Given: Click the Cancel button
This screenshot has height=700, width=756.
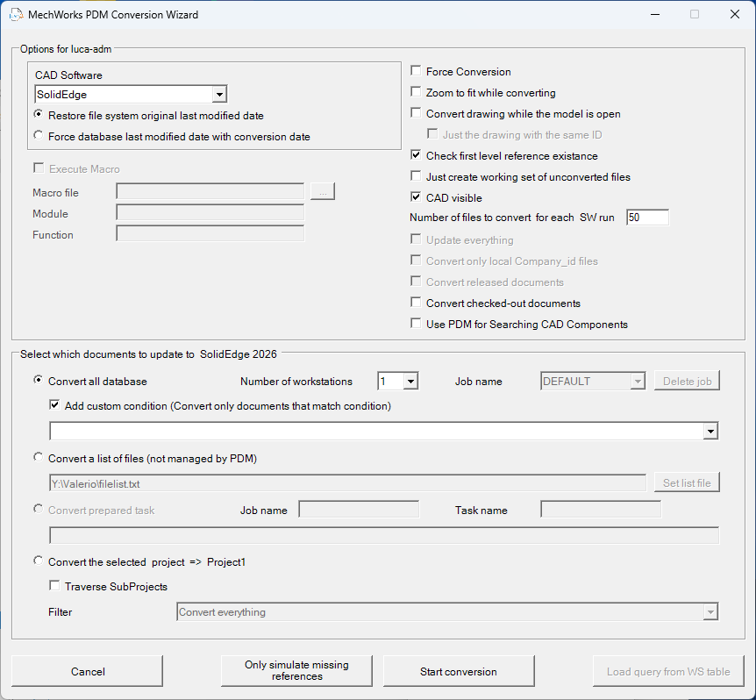Looking at the screenshot, I should pos(88,671).
